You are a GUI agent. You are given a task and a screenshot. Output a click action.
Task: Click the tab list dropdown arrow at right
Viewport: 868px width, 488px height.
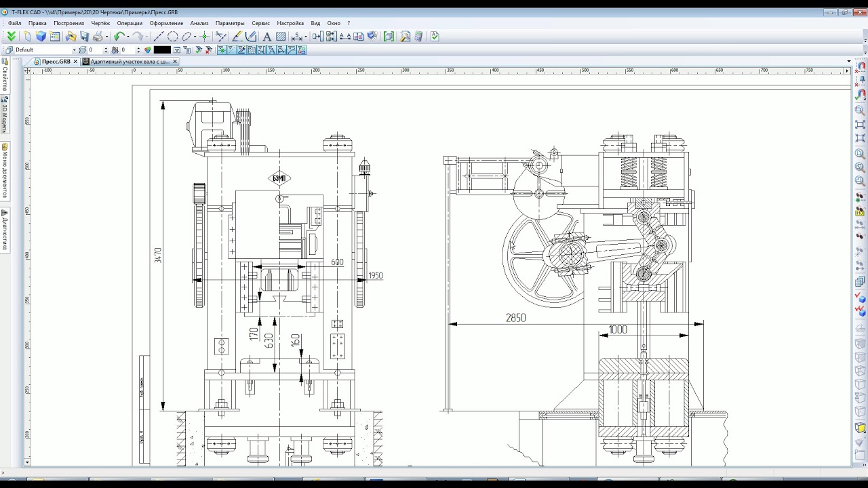pyautogui.click(x=848, y=62)
